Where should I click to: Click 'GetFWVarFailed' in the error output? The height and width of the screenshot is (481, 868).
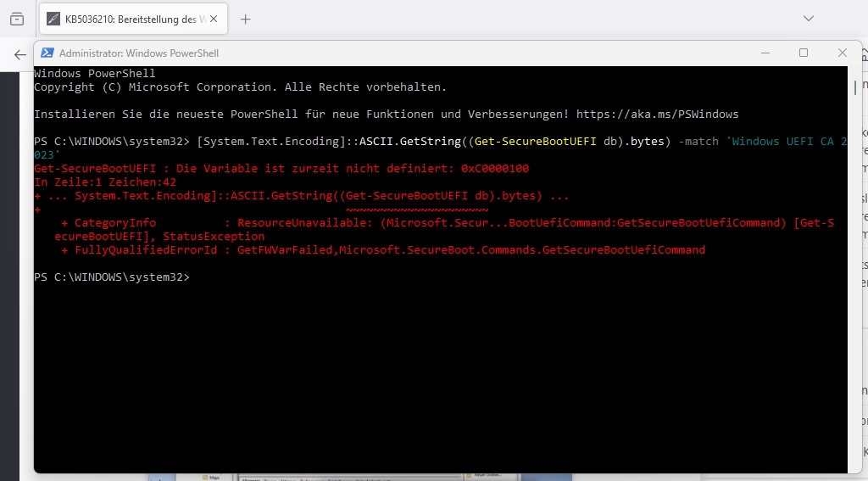(x=285, y=250)
